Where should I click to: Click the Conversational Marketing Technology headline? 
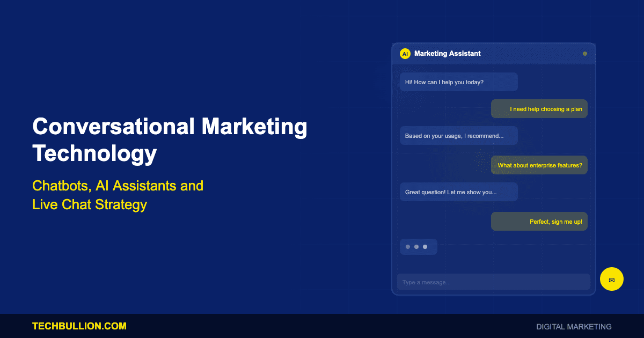(170, 127)
